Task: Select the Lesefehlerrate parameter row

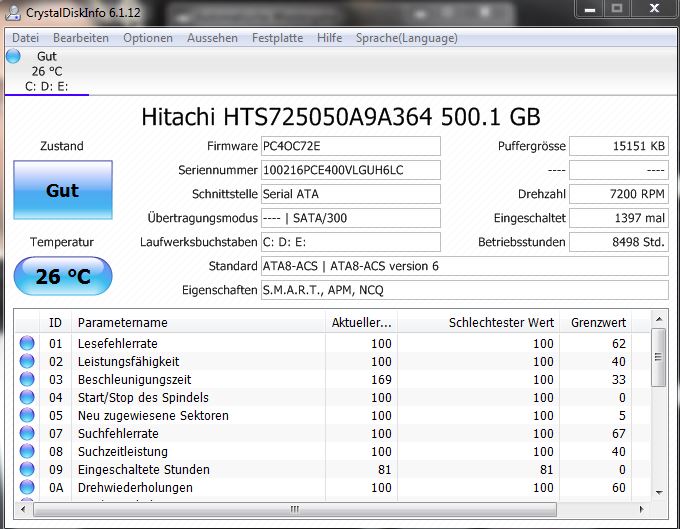Action: coord(333,343)
